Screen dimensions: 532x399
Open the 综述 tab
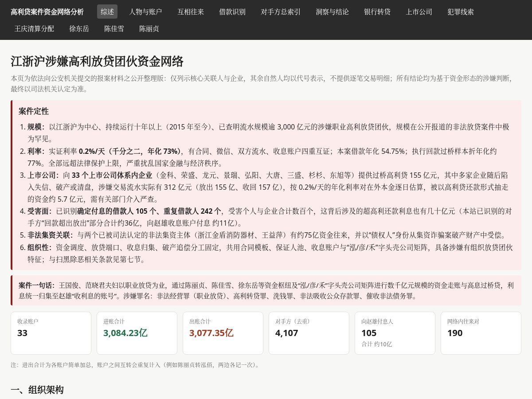tap(107, 12)
